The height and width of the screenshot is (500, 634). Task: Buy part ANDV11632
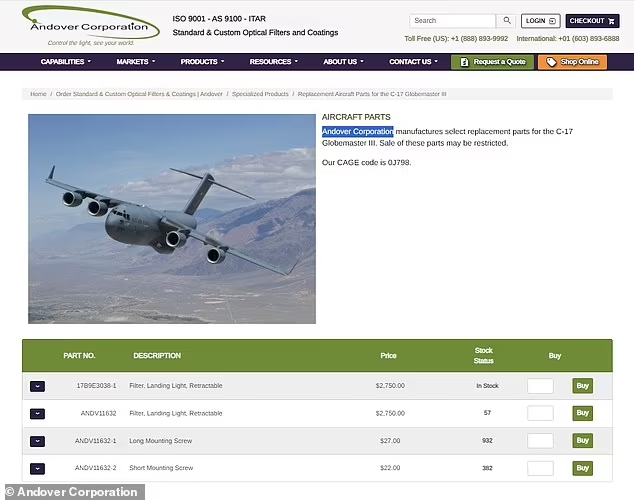(x=583, y=413)
